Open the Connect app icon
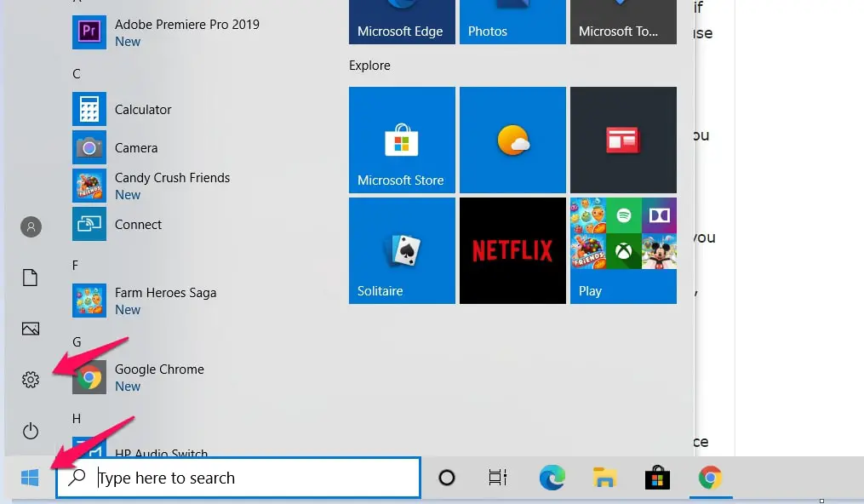Screen dimensions: 864x504 pos(89,224)
